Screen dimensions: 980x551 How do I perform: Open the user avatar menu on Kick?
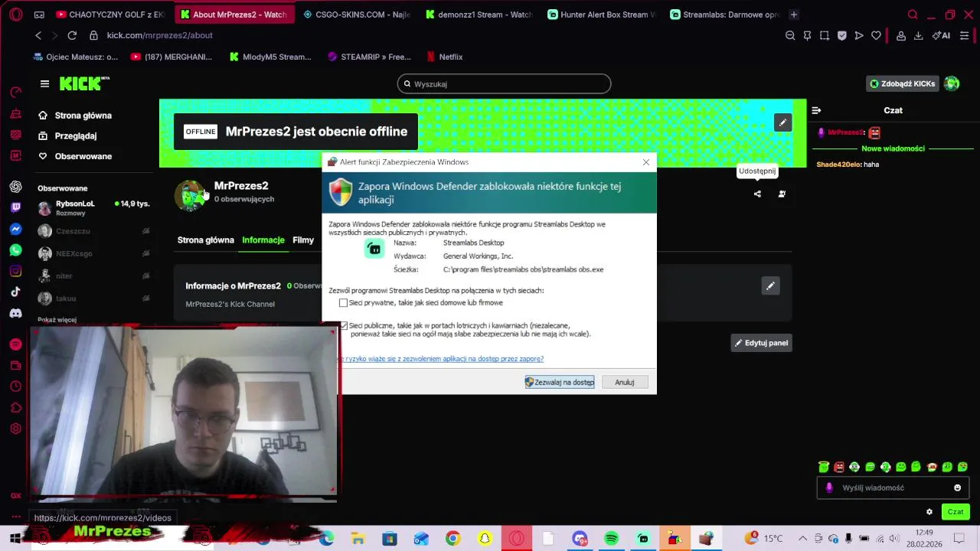pos(952,83)
